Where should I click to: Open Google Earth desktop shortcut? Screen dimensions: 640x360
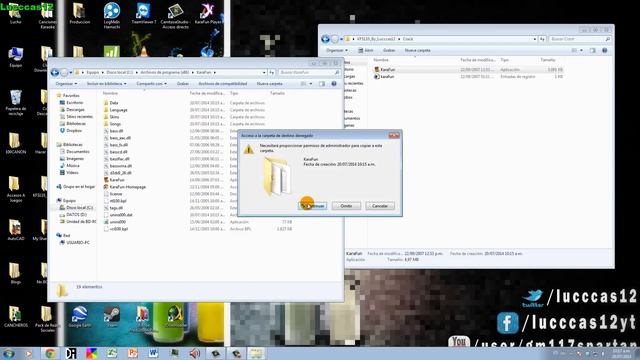click(x=80, y=317)
